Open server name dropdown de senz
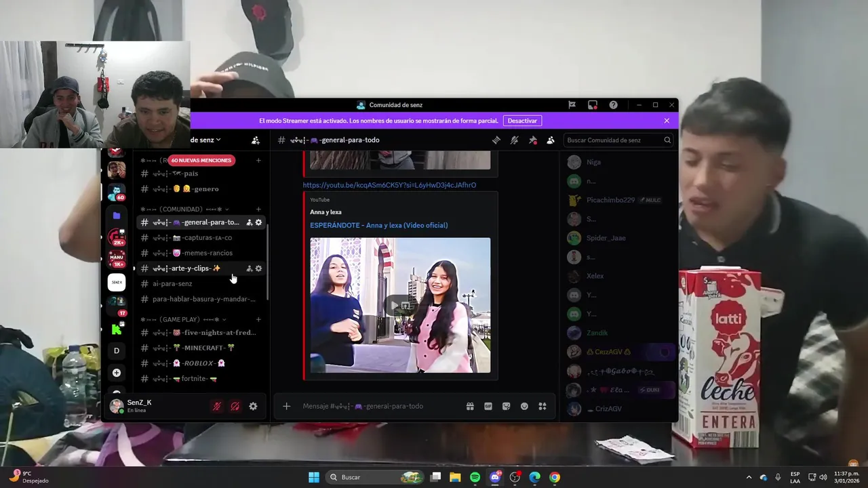Viewport: 868px width, 488px height. [x=205, y=140]
